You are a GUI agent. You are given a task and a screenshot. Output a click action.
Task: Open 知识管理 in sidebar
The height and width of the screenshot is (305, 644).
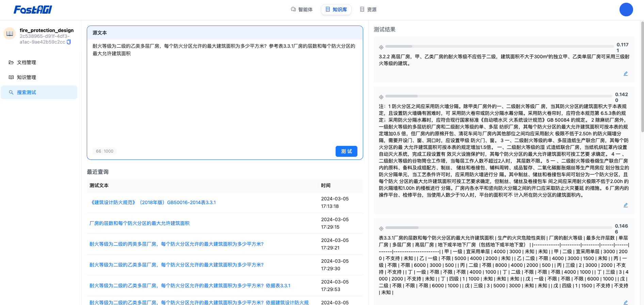(39, 77)
